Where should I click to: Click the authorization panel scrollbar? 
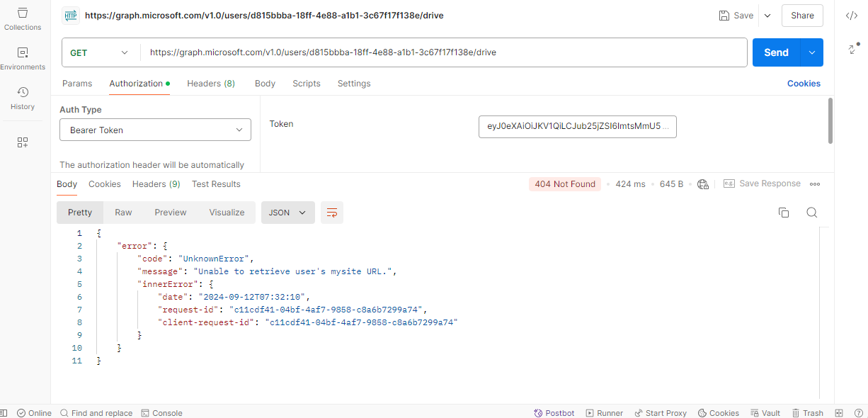pyautogui.click(x=830, y=120)
